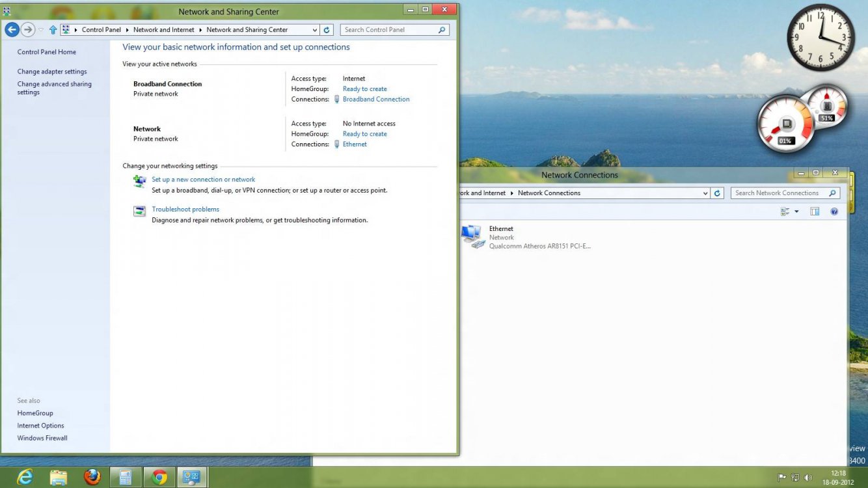The height and width of the screenshot is (488, 868).
Task: Click the magnifier icon in Search Network Connections
Action: [832, 193]
